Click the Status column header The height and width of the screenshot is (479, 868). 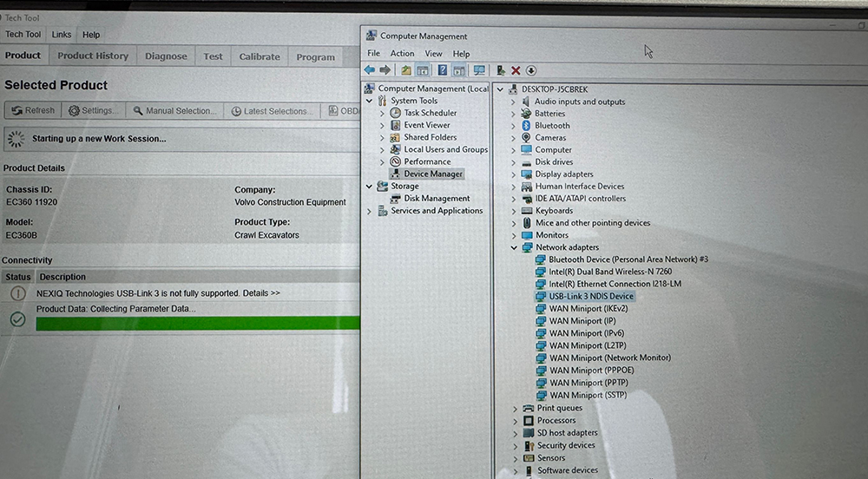[x=17, y=277]
